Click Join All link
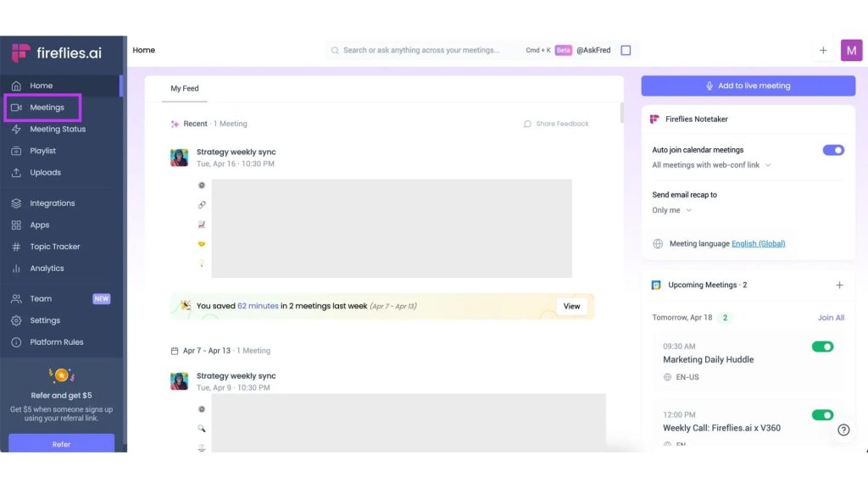The width and height of the screenshot is (868, 488). coord(831,318)
